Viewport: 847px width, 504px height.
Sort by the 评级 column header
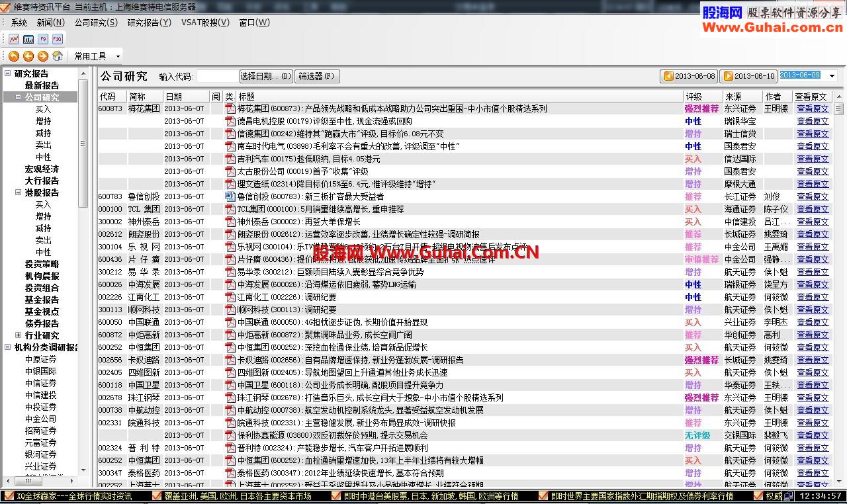pos(702,96)
